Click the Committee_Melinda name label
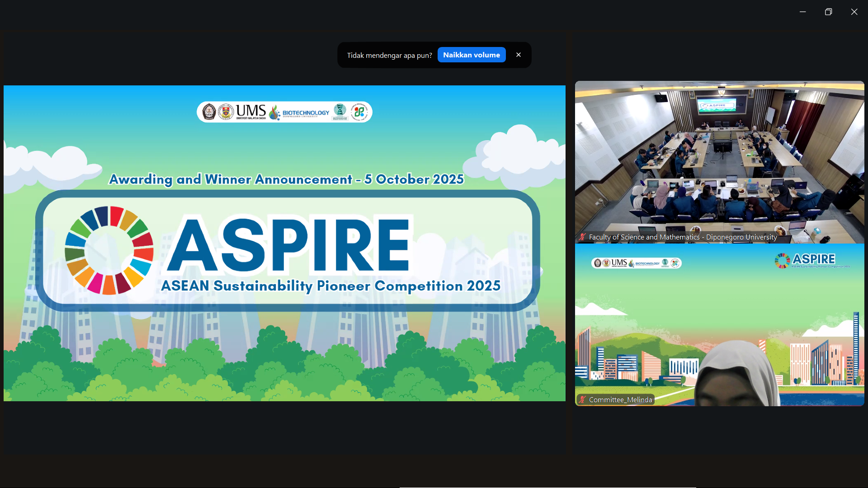The image size is (868, 488). 620,399
